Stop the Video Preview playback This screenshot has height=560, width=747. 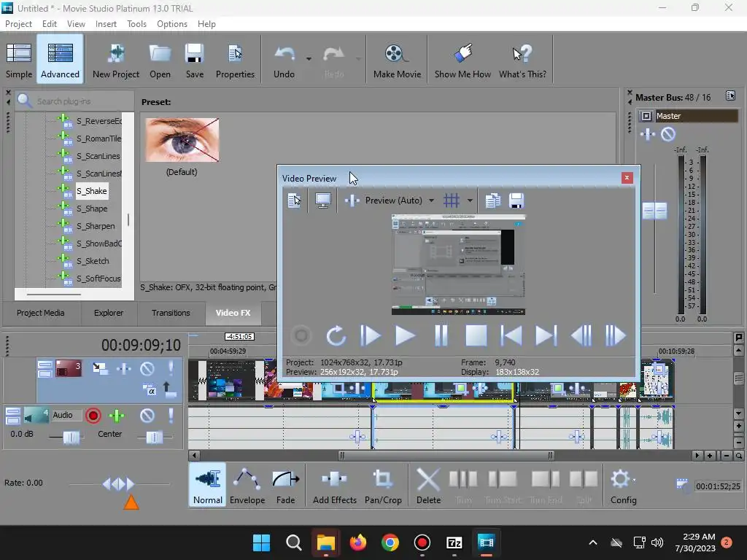coord(476,335)
